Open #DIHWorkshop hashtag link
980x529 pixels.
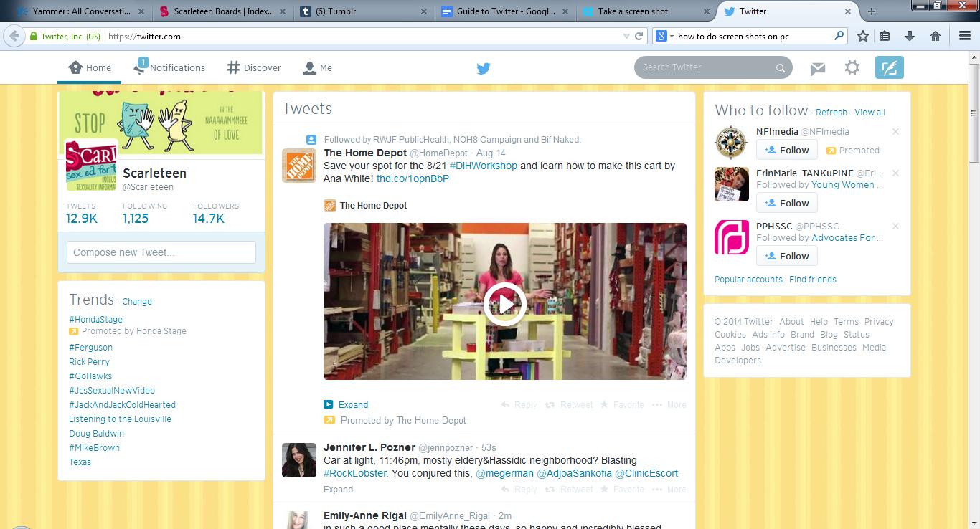484,166
